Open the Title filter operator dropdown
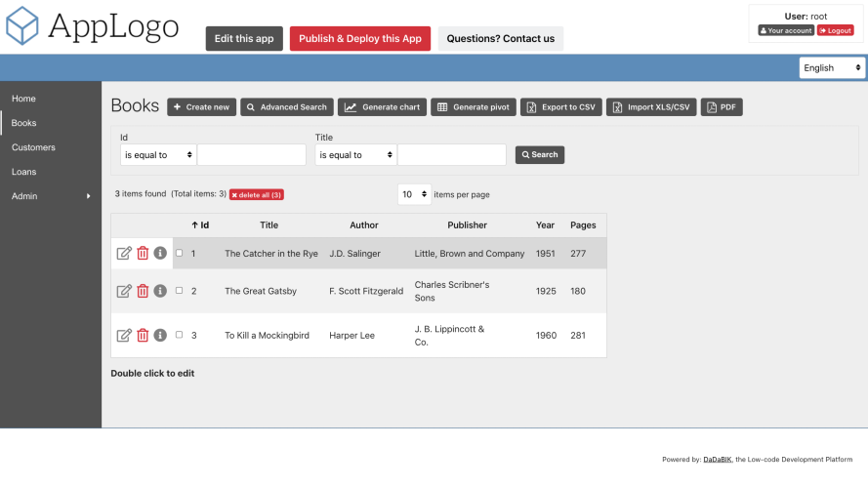Screen dimensions: 868x488 pyautogui.click(x=355, y=155)
